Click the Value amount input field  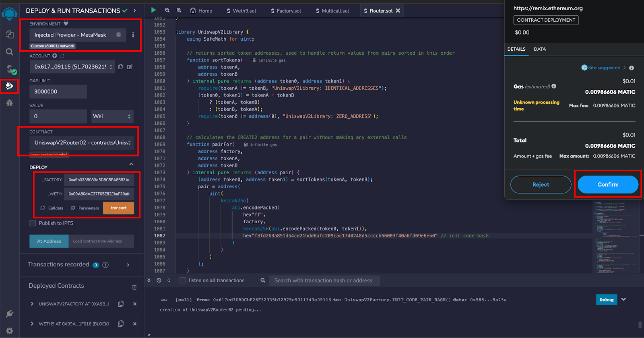[58, 116]
